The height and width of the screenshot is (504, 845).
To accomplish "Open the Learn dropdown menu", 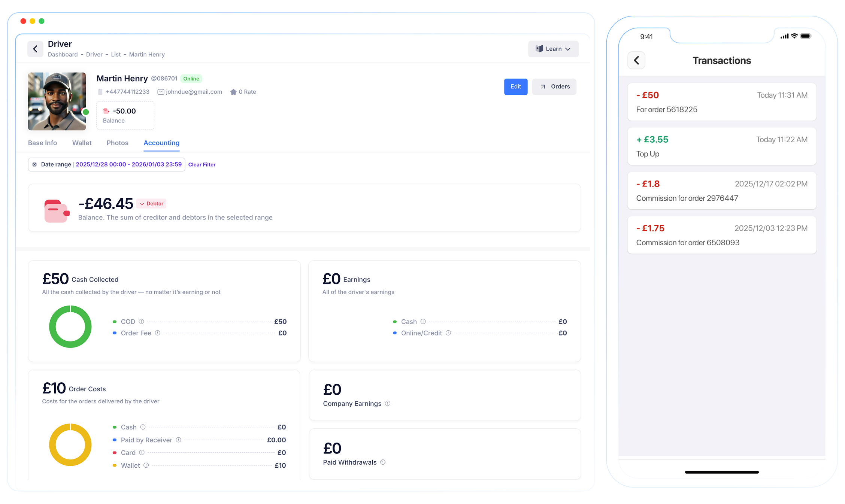I will (553, 49).
